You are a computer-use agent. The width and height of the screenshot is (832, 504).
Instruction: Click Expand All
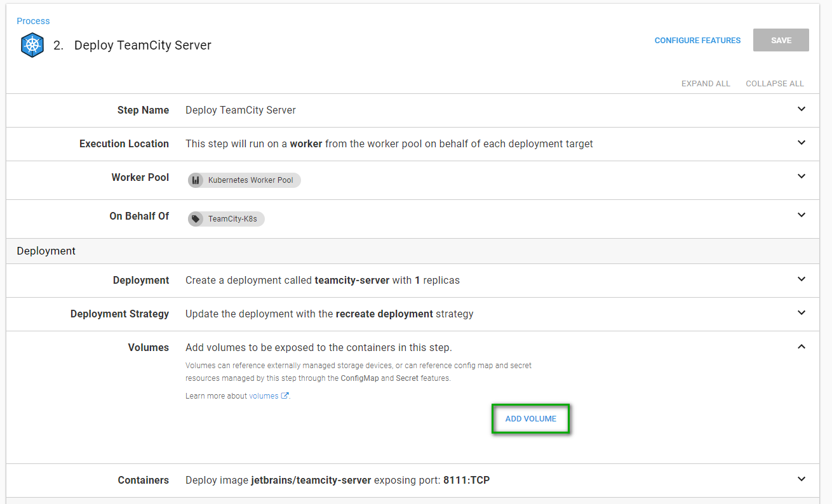[706, 84]
